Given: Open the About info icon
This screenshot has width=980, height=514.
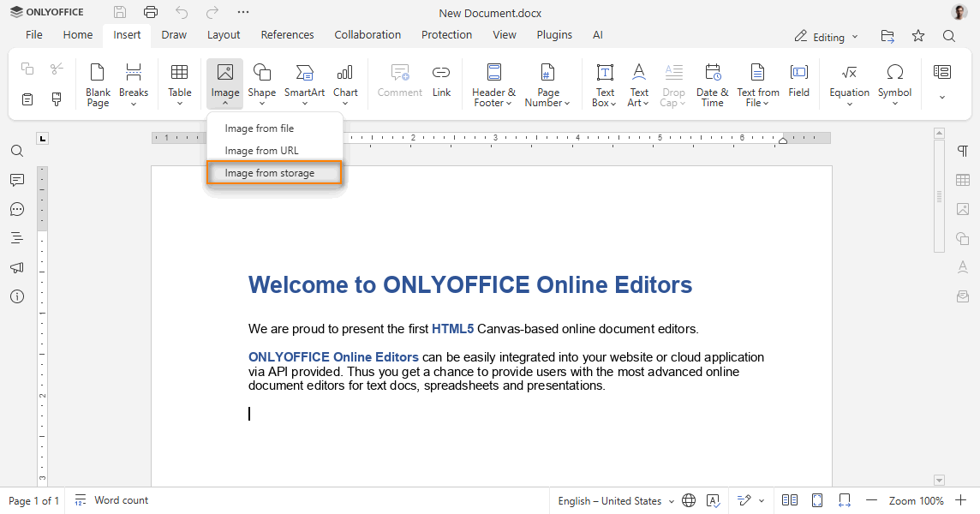Looking at the screenshot, I should pyautogui.click(x=17, y=296).
